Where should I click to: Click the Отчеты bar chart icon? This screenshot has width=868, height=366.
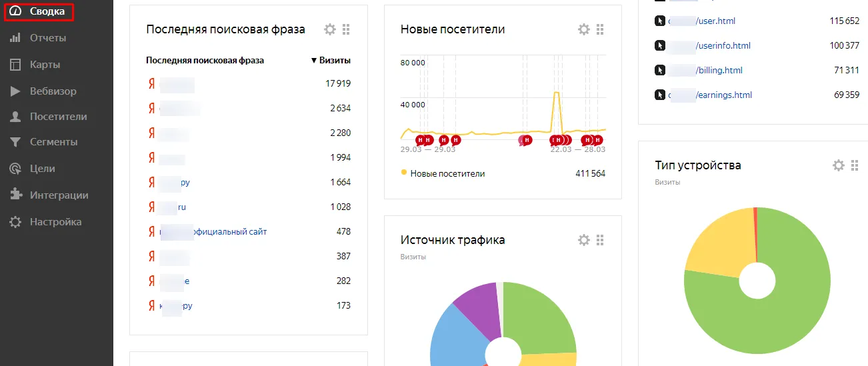click(x=15, y=38)
